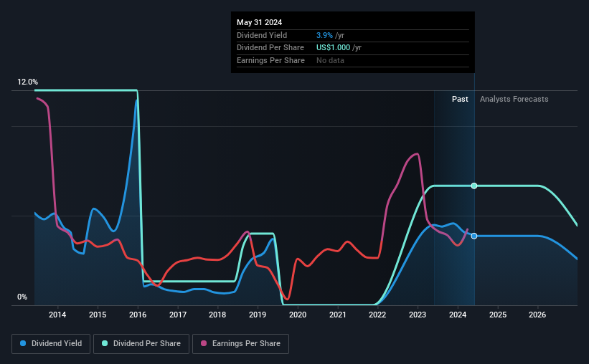
Task: Click the 2024 x-axis year label
Action: pos(458,315)
